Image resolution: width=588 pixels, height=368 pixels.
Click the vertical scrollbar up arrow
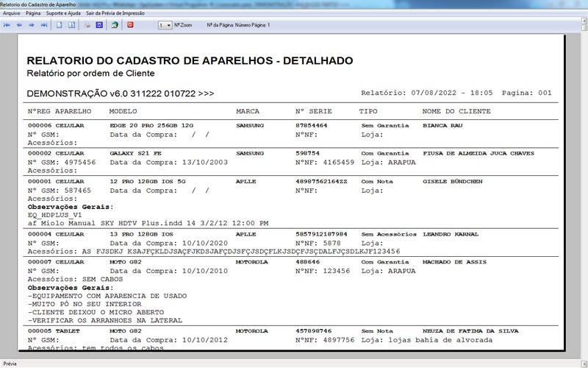[584, 21]
